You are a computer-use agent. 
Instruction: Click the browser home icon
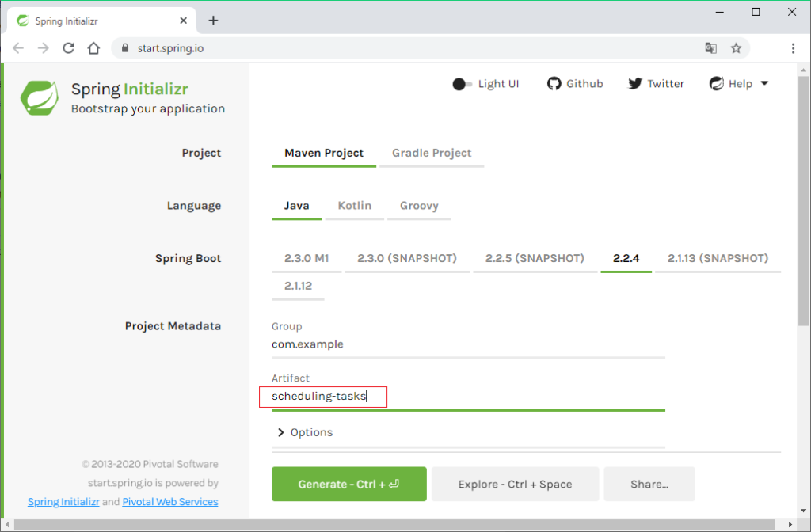[x=93, y=47]
